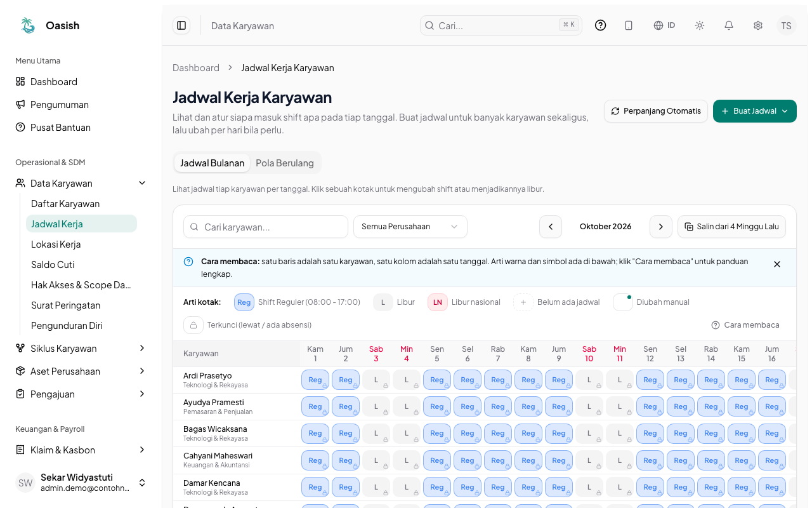
Task: Go to Dashboard in sidebar
Action: tap(81, 82)
